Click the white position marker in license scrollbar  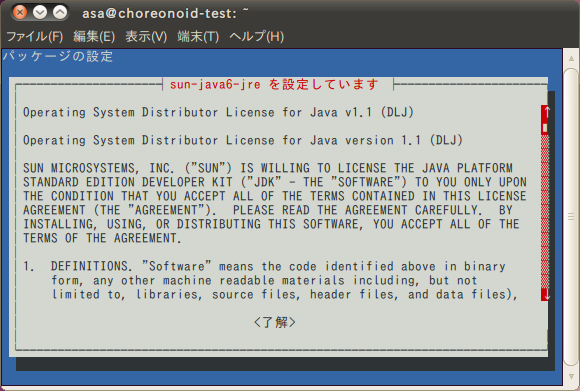pos(545,128)
